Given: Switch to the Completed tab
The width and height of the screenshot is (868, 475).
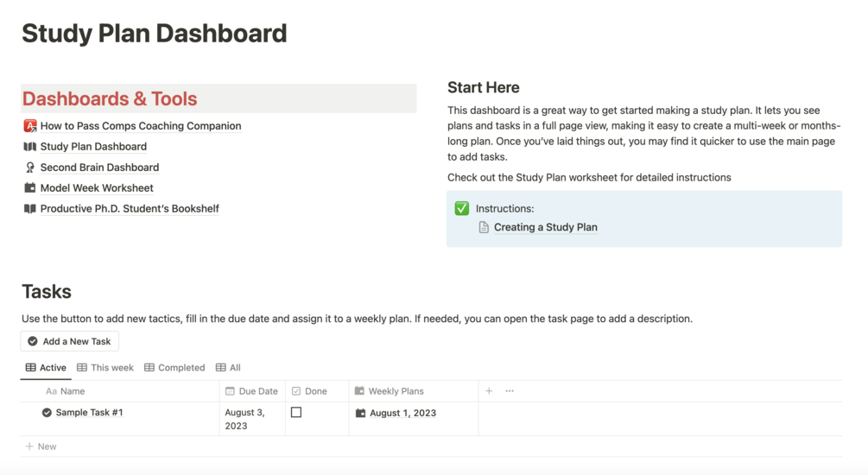Looking at the screenshot, I should pyautogui.click(x=174, y=368).
